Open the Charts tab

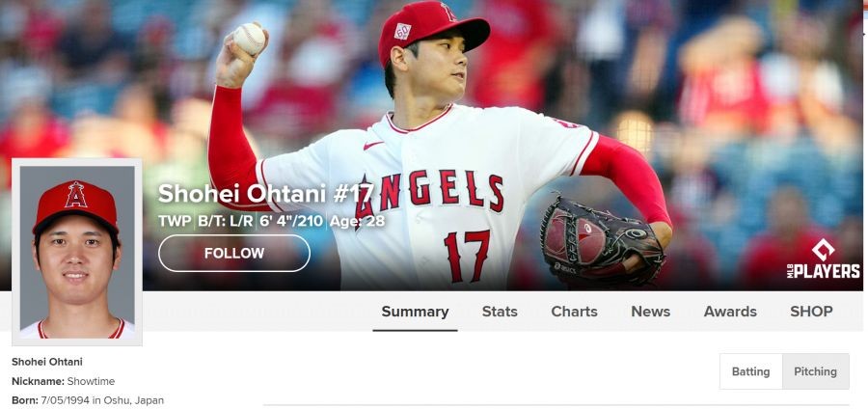point(574,312)
